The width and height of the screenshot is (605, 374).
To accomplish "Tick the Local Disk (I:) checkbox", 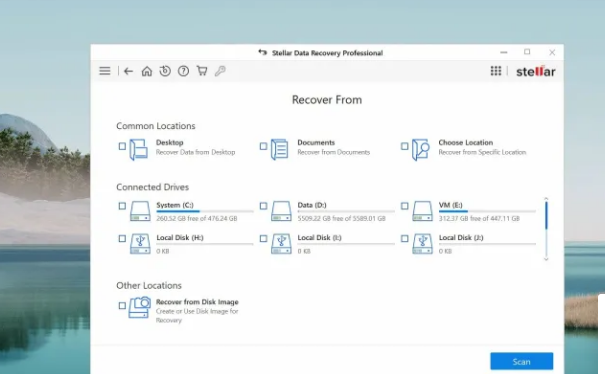I will [264, 239].
